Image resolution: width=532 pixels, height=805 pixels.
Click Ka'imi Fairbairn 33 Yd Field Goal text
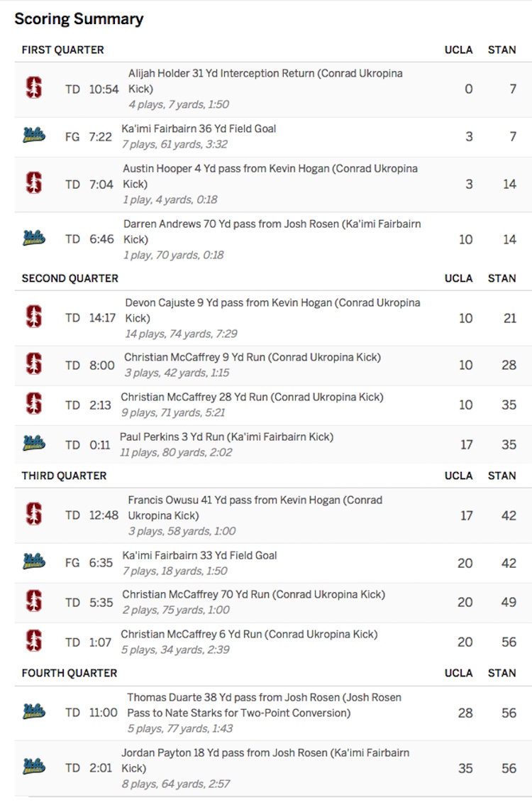199,556
